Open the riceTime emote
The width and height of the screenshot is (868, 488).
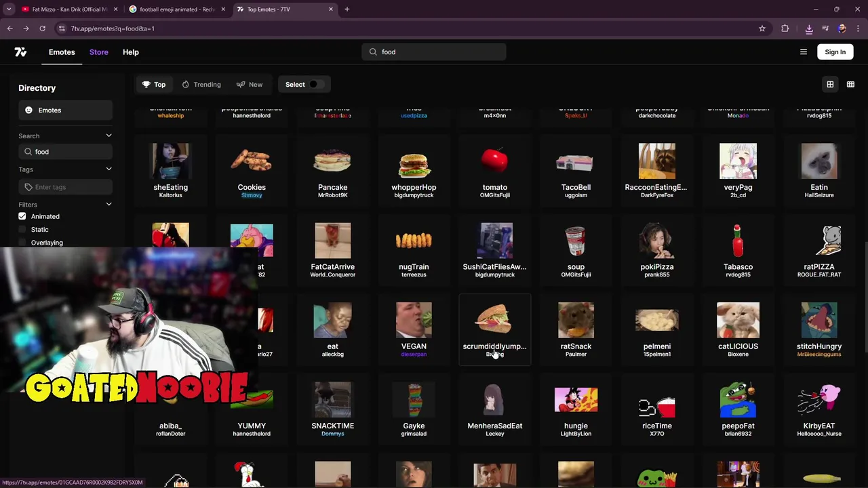(657, 409)
